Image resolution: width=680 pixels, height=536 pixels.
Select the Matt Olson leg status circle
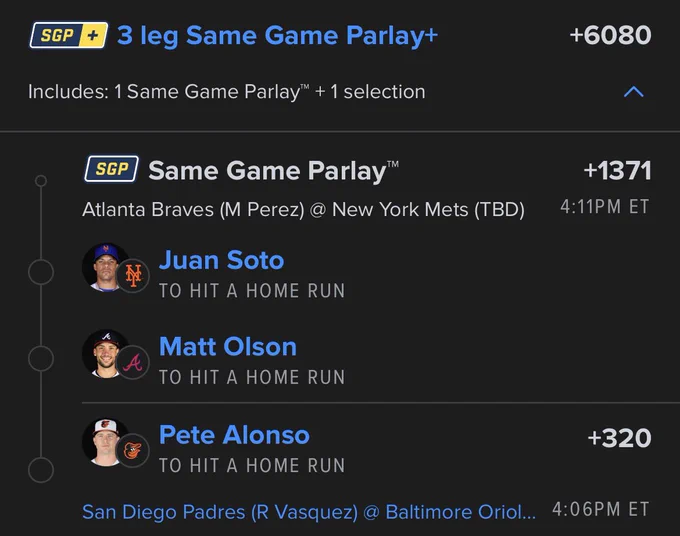point(41,359)
